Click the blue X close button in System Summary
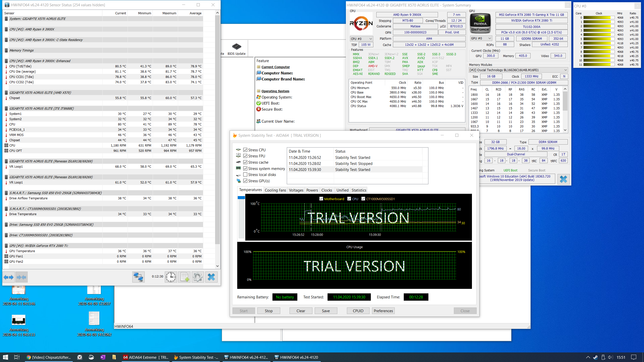Screen dimensions: 644x362 tap(563, 179)
